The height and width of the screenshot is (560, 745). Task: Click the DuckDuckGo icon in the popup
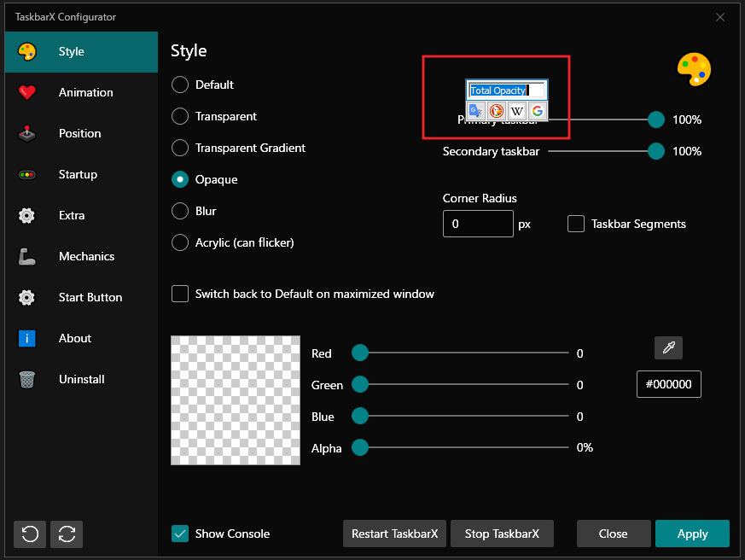(x=497, y=111)
